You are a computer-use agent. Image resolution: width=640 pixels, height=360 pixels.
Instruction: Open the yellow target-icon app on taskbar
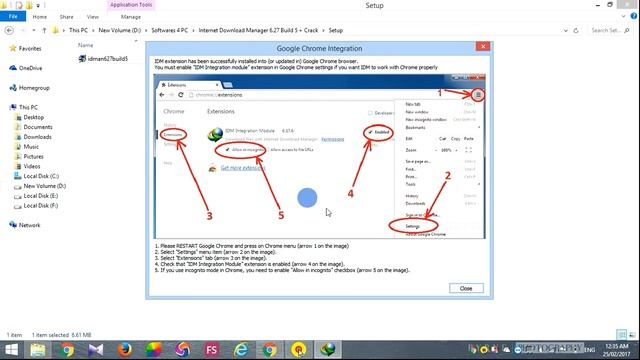click(299, 350)
